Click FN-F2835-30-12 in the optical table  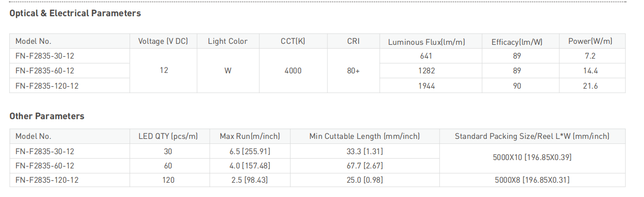(x=45, y=56)
